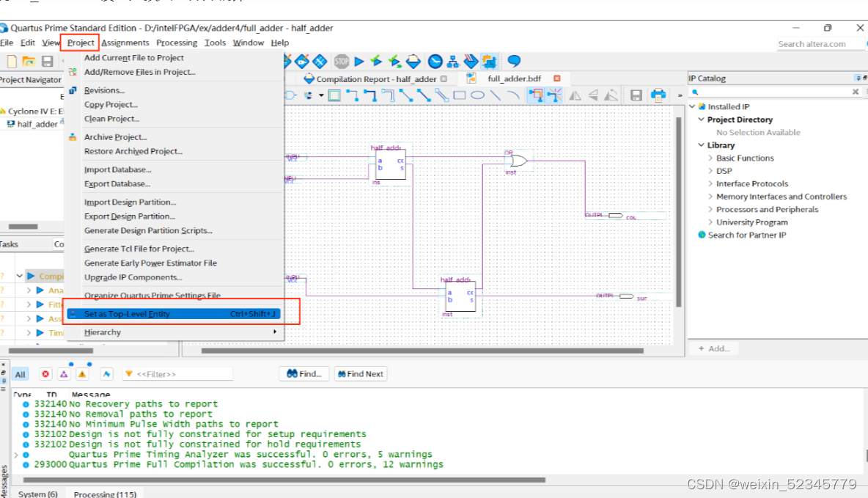This screenshot has width=868, height=498.
Task: Open the Assignments menu
Action: click(x=125, y=43)
